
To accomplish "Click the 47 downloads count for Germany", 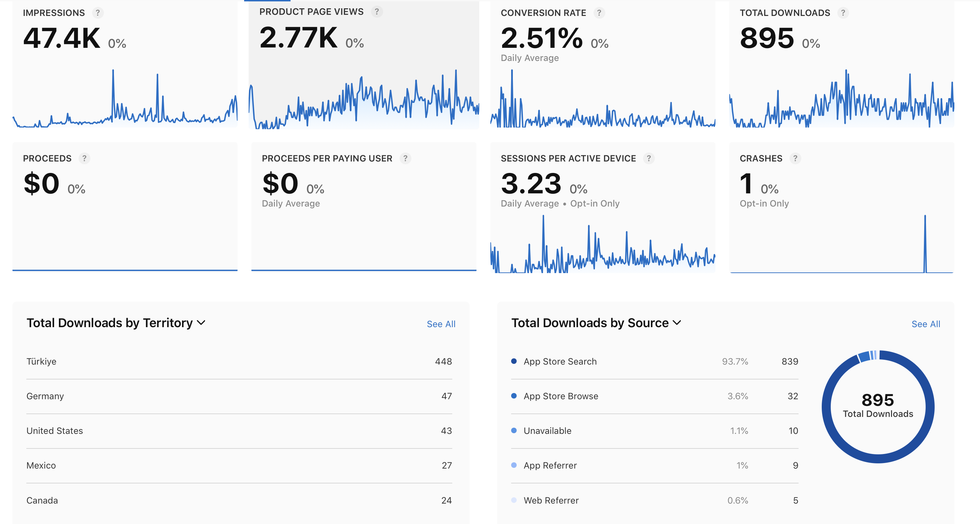I will tap(447, 396).
